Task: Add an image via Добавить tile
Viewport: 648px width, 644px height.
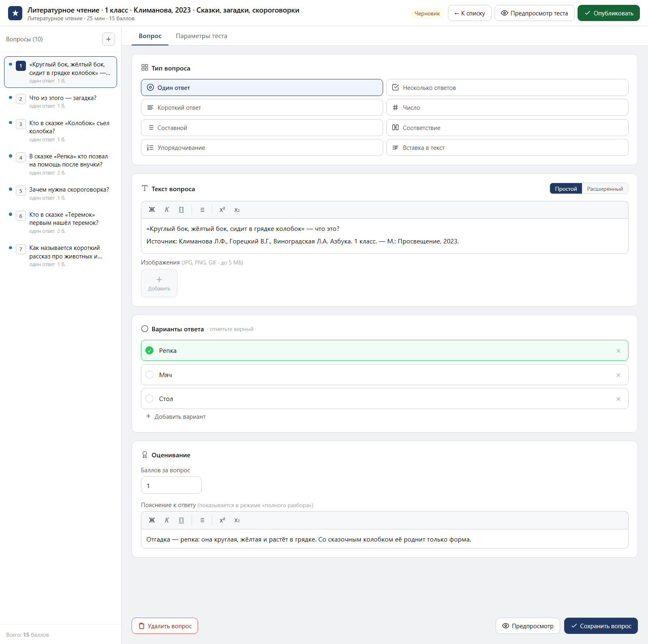Action: 159,283
